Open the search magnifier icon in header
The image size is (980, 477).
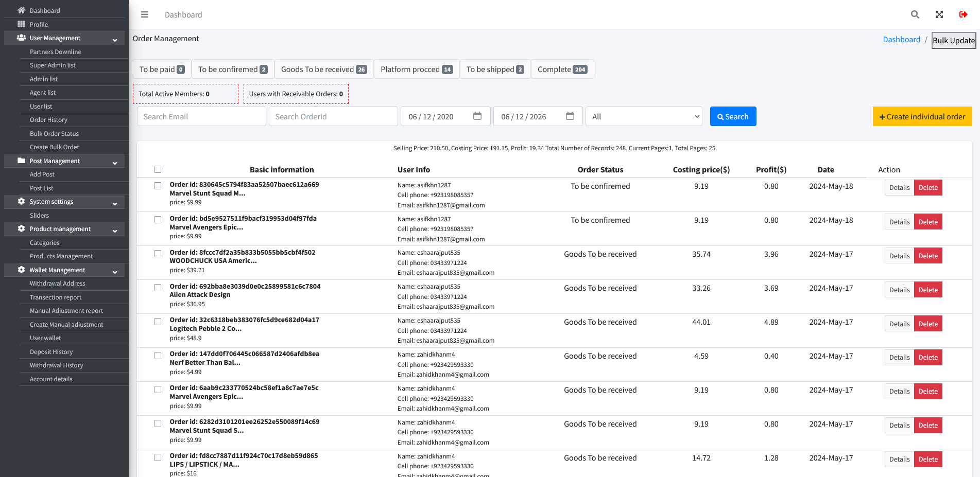point(915,14)
